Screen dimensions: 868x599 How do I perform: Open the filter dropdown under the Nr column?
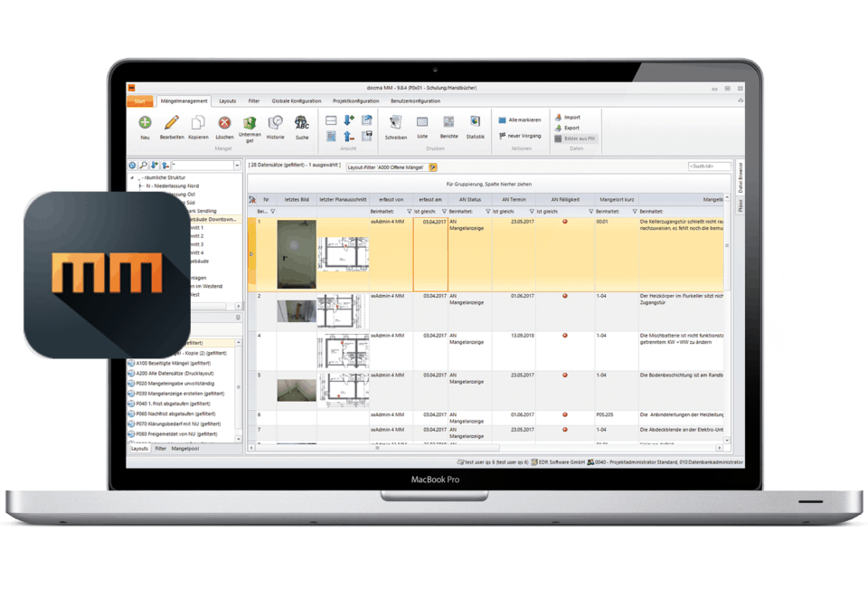click(273, 212)
